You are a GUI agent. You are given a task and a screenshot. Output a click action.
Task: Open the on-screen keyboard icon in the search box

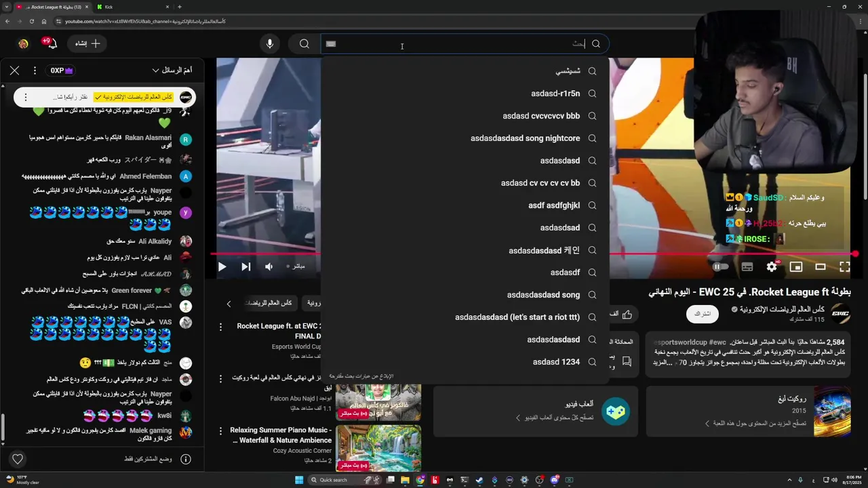pyautogui.click(x=331, y=44)
